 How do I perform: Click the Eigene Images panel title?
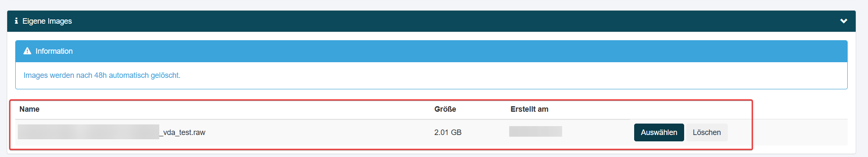point(47,21)
